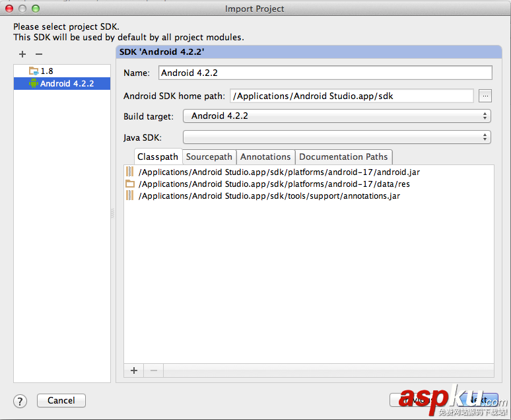This screenshot has height=420, width=511.
Task: Close the Import Project window
Action: (9, 9)
